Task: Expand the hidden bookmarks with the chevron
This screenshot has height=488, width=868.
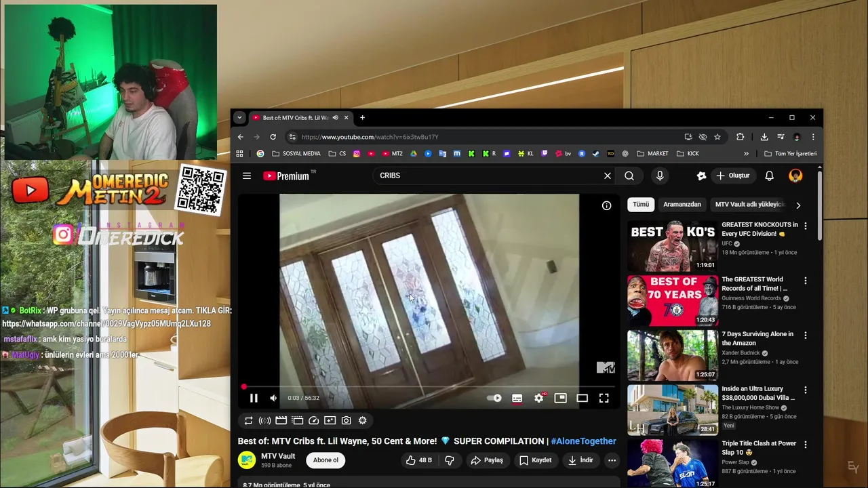Action: 747,154
